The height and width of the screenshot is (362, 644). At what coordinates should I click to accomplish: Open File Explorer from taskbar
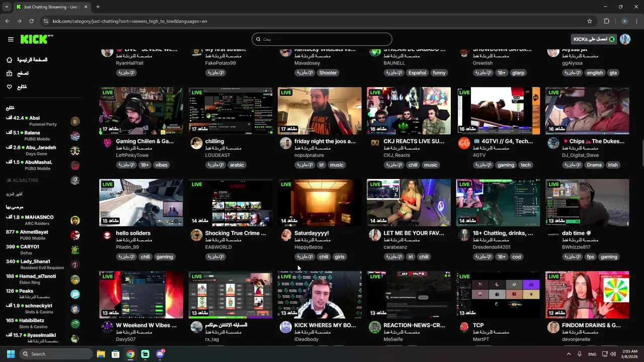point(101,354)
